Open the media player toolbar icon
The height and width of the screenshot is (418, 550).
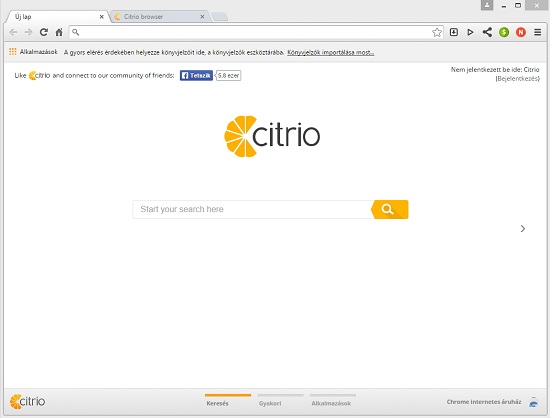click(x=470, y=32)
